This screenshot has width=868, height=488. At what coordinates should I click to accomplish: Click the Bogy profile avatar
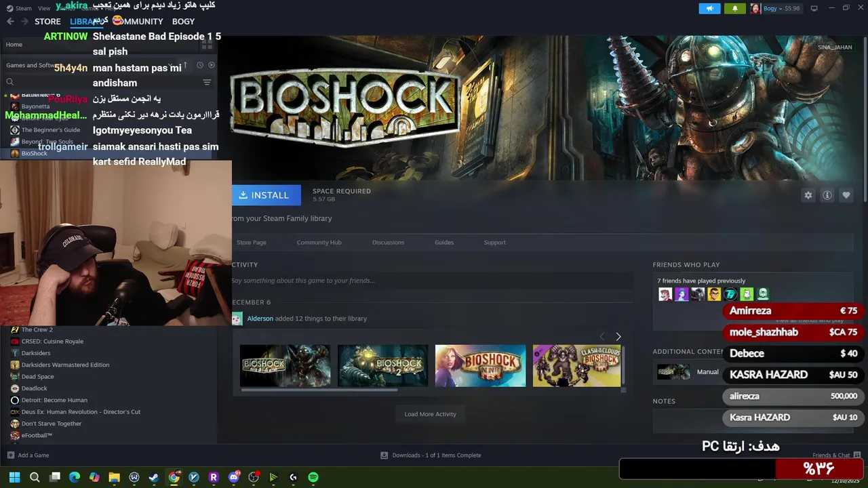pyautogui.click(x=755, y=9)
